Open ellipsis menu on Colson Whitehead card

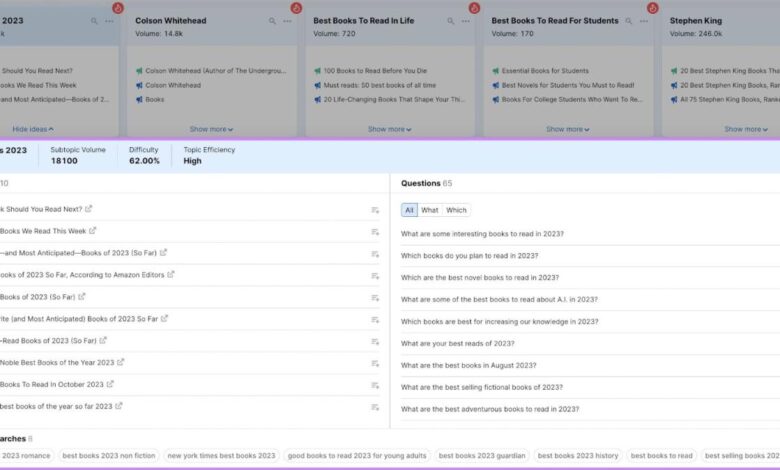(288, 21)
